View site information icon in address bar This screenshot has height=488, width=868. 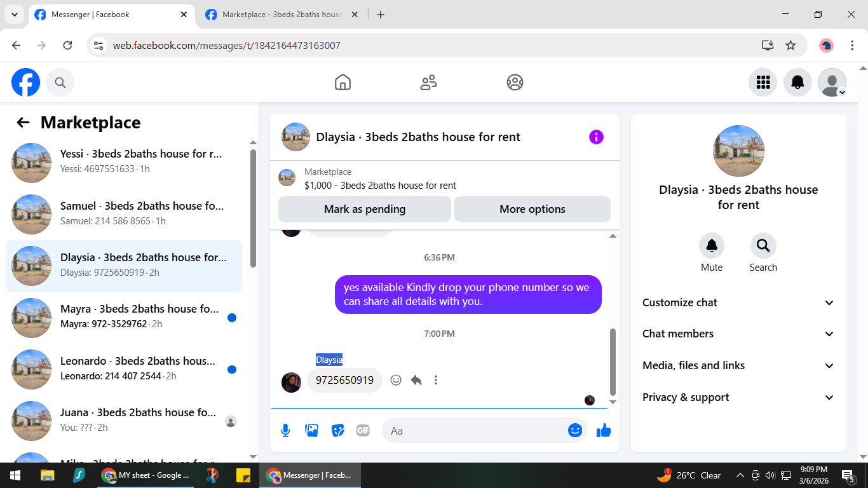(x=98, y=45)
